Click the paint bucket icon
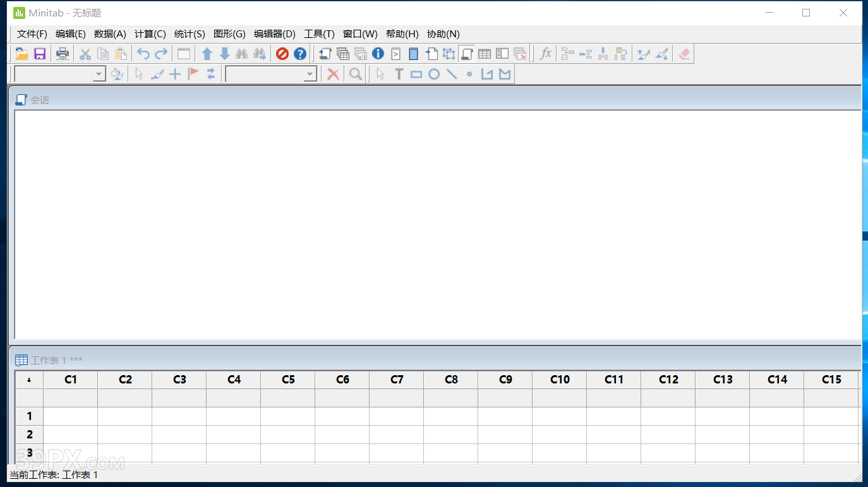Image resolution: width=868 pixels, height=487 pixels. [116, 74]
